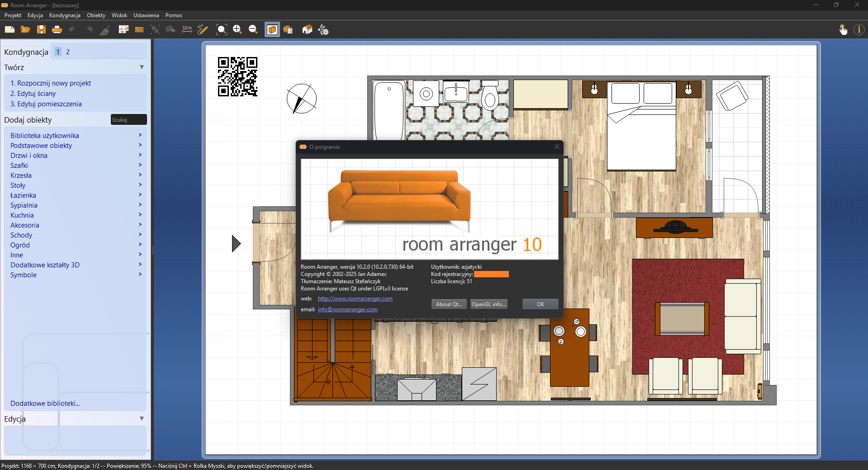The width and height of the screenshot is (868, 470).
Task: Expand the Łazienka category
Action: 75,195
